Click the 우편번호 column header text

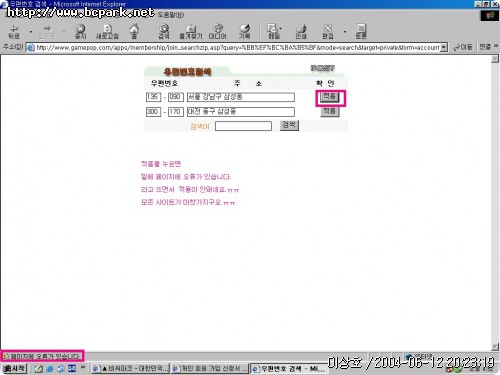coord(164,83)
